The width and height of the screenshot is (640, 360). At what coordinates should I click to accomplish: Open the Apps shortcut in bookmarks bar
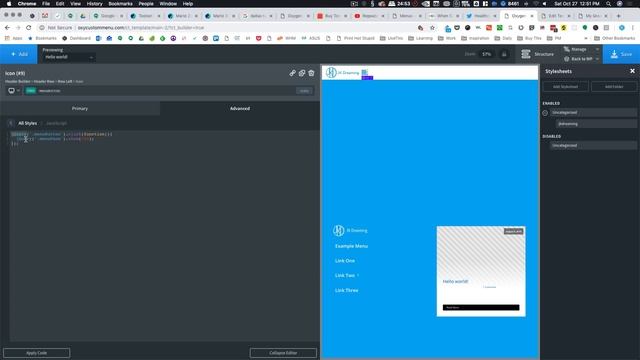point(13,38)
